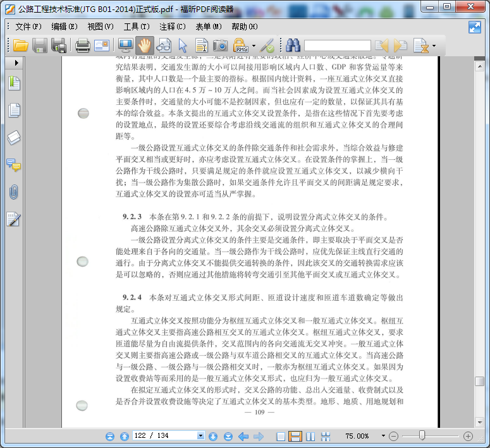The image size is (490, 448).
Task: Go to the previous page
Action: click(x=125, y=436)
